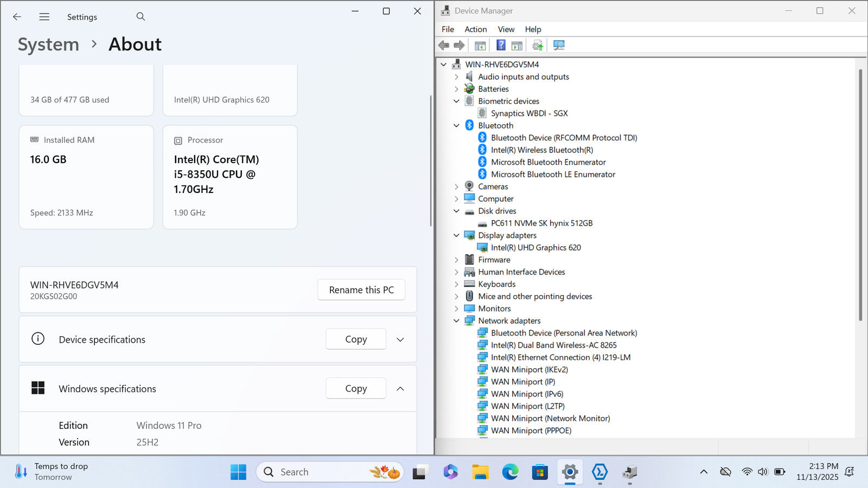Collapse the Disk drives node

click(x=456, y=211)
